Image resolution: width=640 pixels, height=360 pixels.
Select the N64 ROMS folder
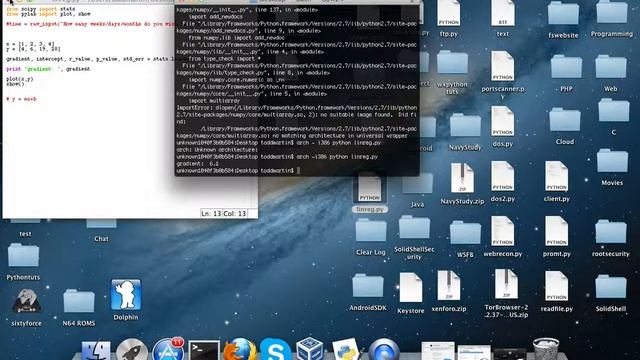pos(79,301)
